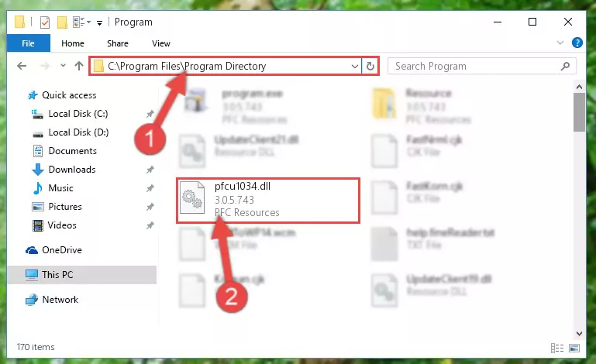Click the Back navigation arrow
The height and width of the screenshot is (364, 596).
[x=22, y=66]
